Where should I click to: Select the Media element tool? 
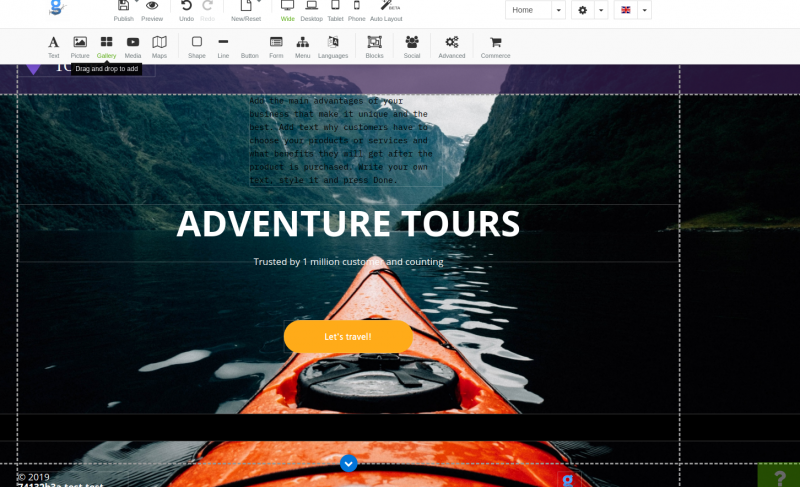pos(133,47)
